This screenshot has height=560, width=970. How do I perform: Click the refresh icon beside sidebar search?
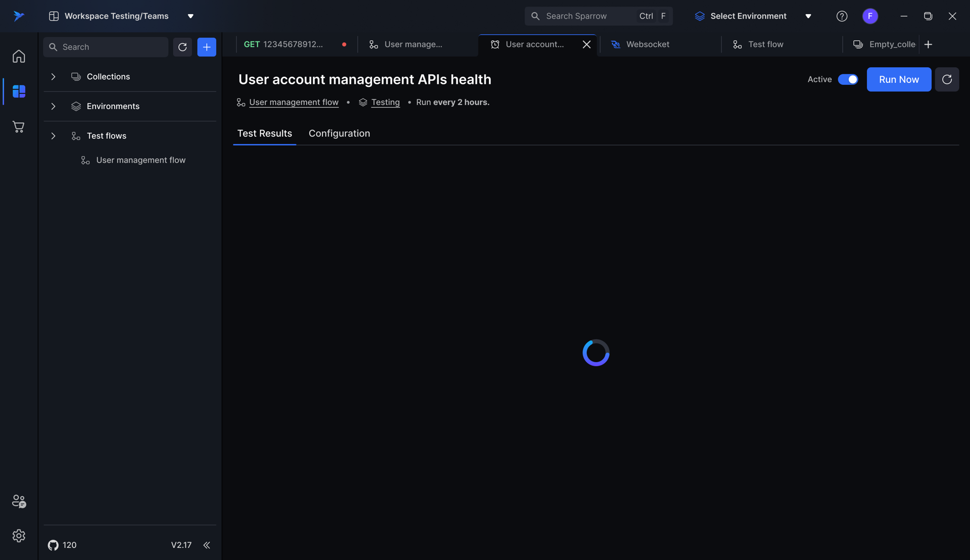pos(182,47)
